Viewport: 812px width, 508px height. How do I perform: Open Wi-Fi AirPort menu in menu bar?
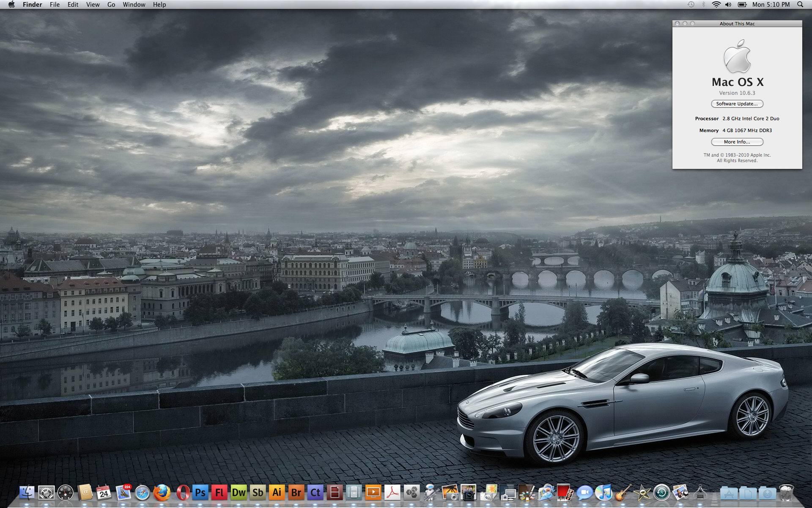(x=716, y=5)
